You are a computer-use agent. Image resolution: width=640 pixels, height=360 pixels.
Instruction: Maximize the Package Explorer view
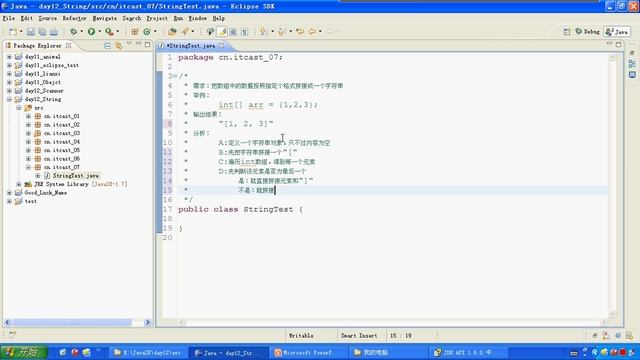(147, 44)
